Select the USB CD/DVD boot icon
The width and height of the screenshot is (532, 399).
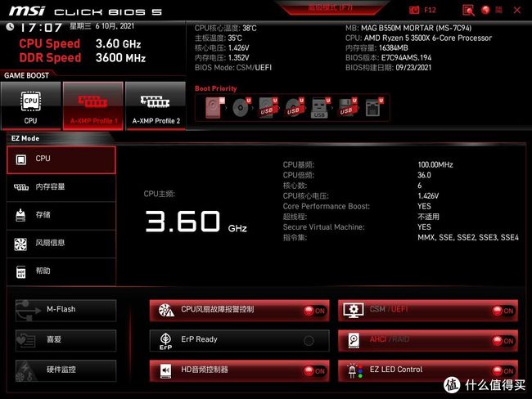[294, 107]
